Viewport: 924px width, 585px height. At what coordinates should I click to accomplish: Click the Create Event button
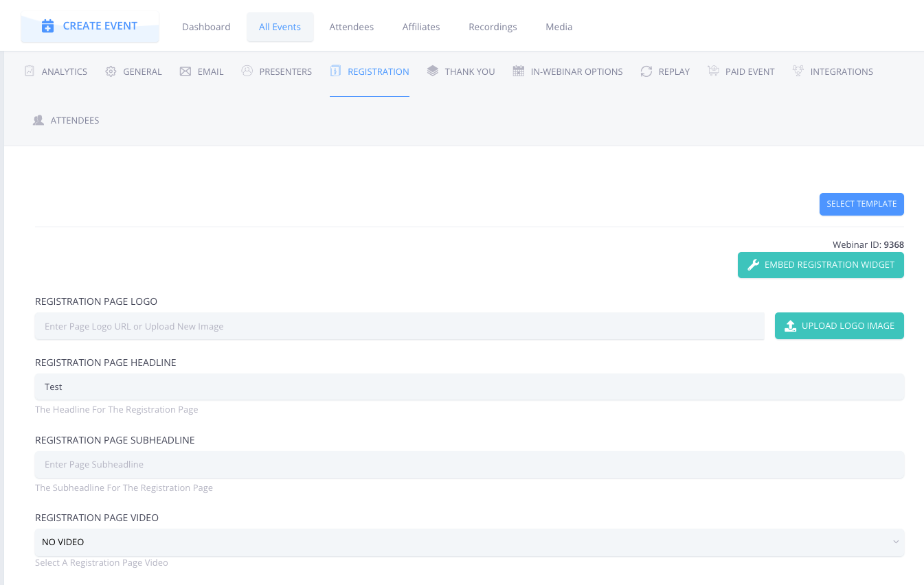coord(90,26)
